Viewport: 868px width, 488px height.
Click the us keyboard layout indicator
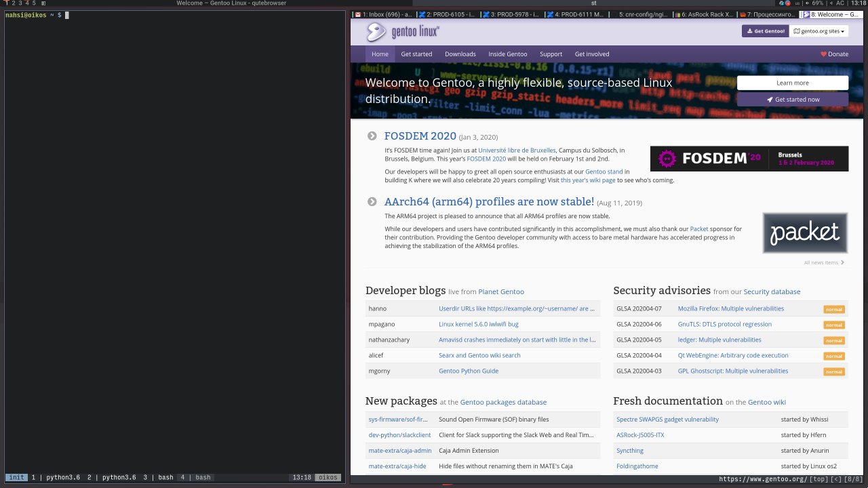(797, 3)
